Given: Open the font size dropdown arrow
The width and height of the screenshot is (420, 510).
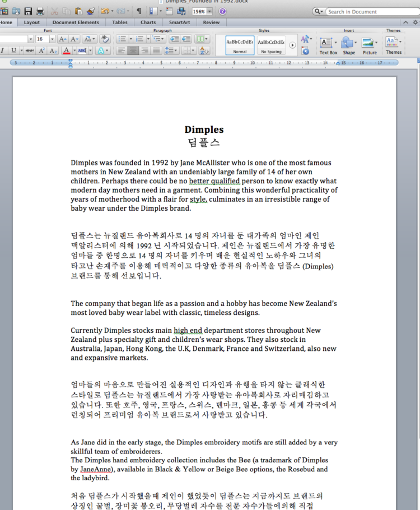Looking at the screenshot, I should pos(52,39).
